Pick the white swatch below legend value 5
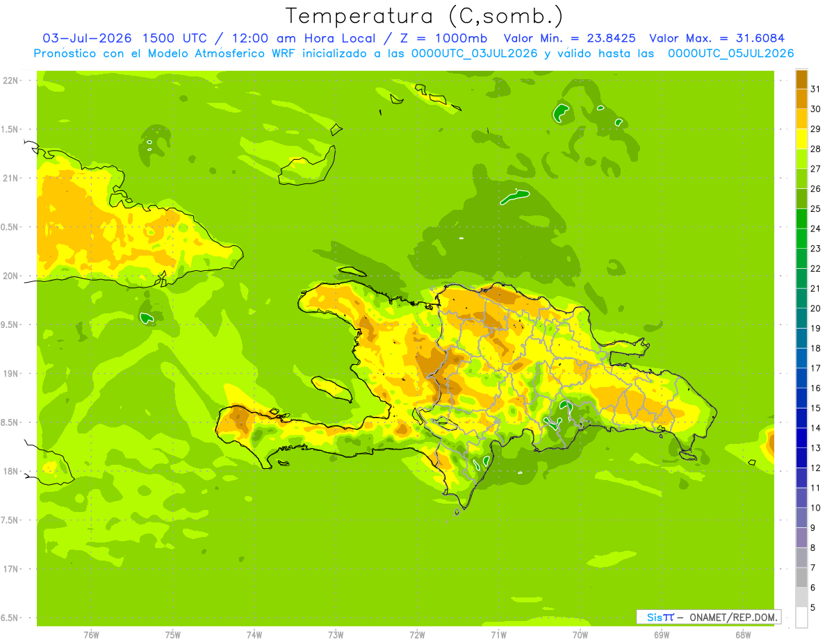This screenshot has height=644, width=834. click(x=801, y=618)
